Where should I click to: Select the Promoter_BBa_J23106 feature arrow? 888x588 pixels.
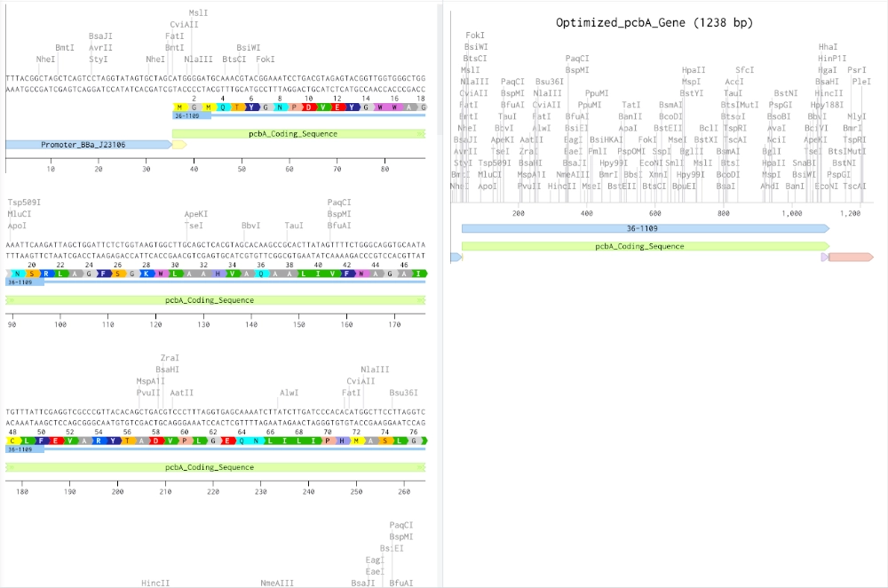click(87, 144)
